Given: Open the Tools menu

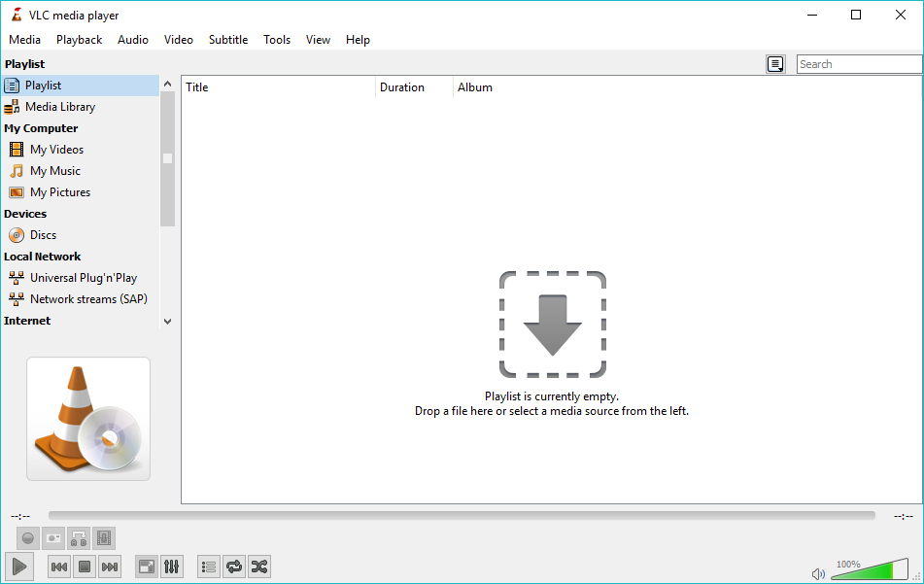Looking at the screenshot, I should 277,40.
